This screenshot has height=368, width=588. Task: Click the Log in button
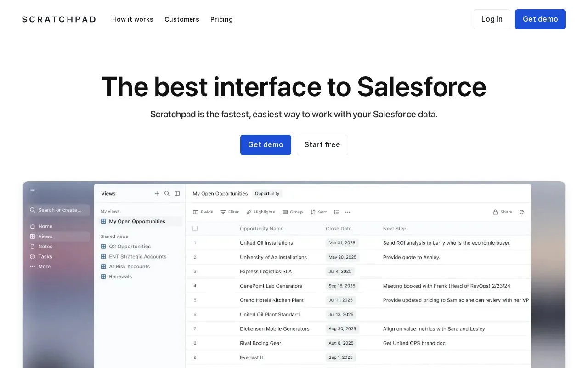click(x=492, y=19)
